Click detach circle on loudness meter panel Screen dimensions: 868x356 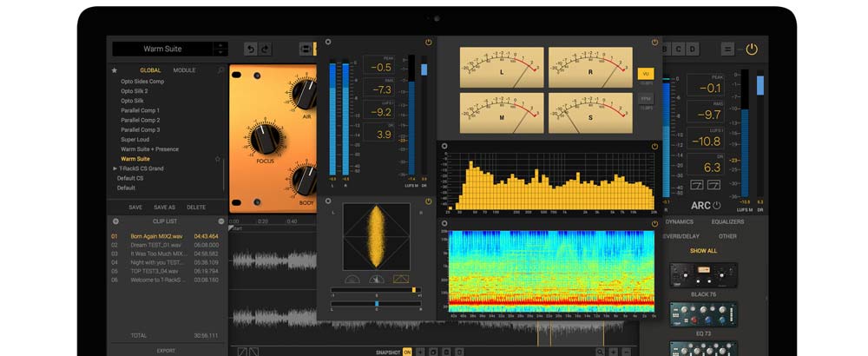point(328,42)
